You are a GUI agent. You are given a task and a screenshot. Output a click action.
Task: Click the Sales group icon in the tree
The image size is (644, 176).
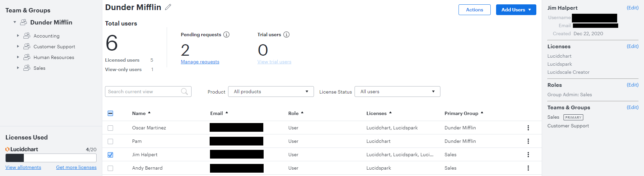point(27,68)
